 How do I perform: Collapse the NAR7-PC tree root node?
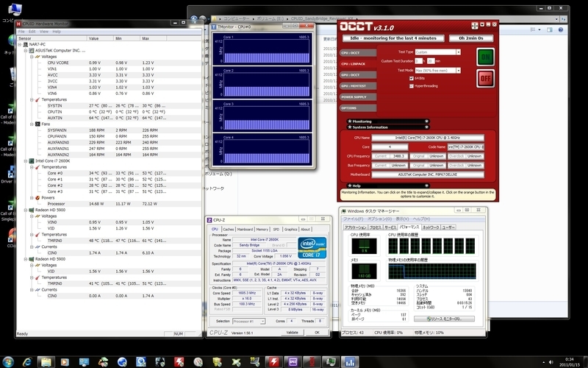coord(20,44)
